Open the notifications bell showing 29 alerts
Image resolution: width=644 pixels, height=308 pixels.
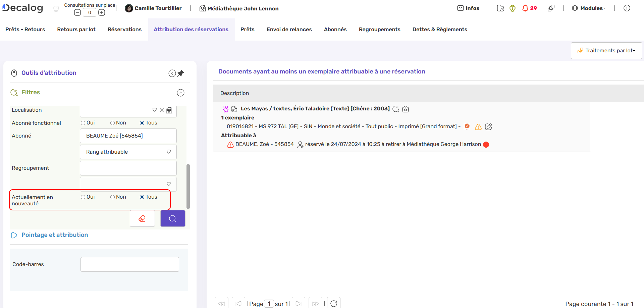[x=526, y=8]
